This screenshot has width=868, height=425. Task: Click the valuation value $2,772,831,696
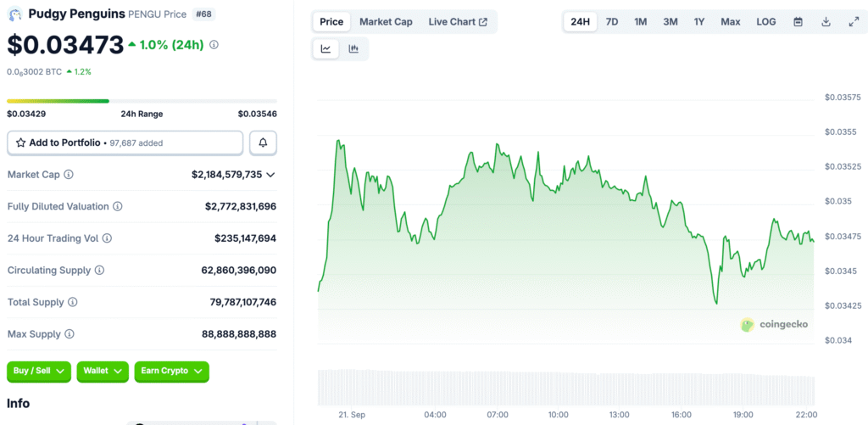point(240,207)
